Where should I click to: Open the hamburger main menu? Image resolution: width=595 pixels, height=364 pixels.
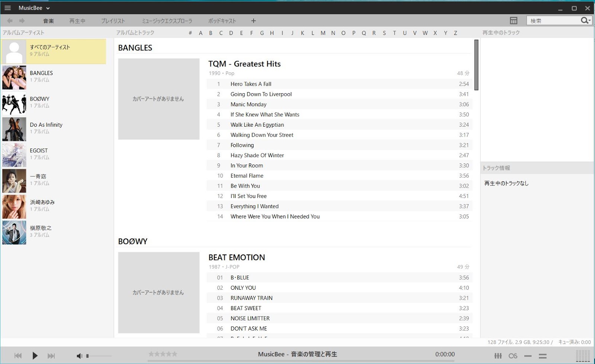[x=7, y=8]
